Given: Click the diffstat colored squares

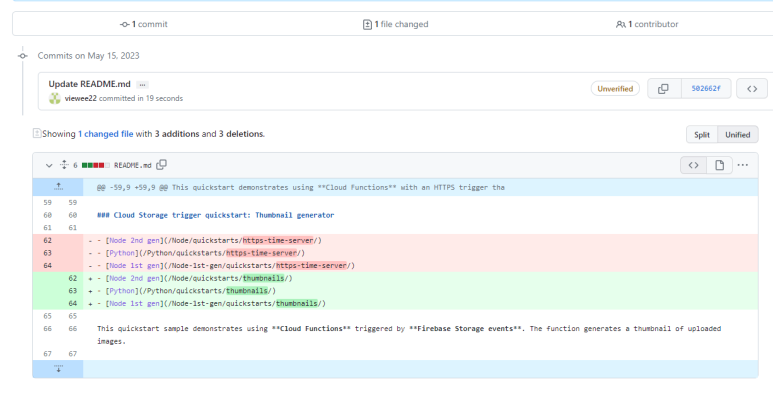Looking at the screenshot, I should pos(95,165).
